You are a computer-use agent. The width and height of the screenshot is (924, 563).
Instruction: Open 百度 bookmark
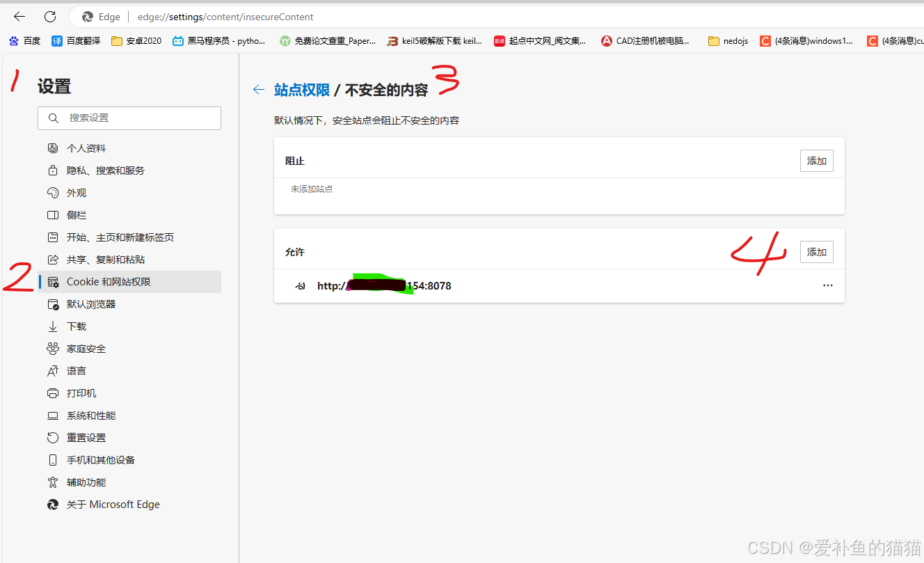(x=24, y=41)
